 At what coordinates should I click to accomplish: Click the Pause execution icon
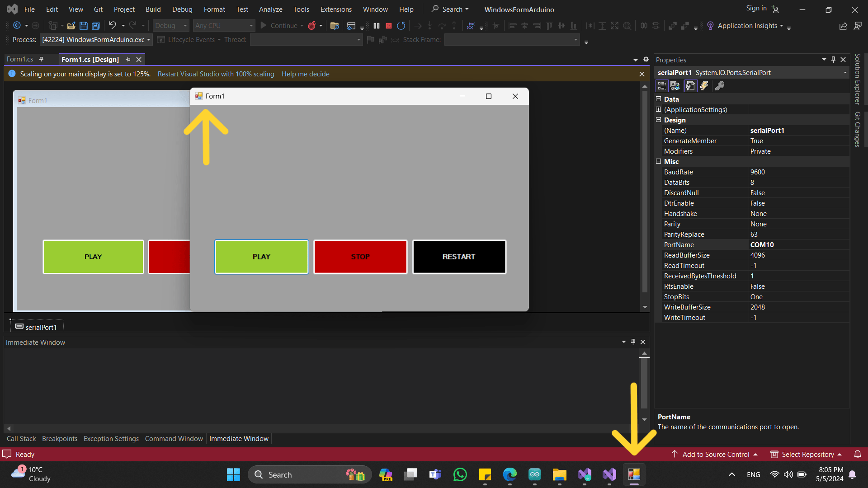(x=377, y=25)
